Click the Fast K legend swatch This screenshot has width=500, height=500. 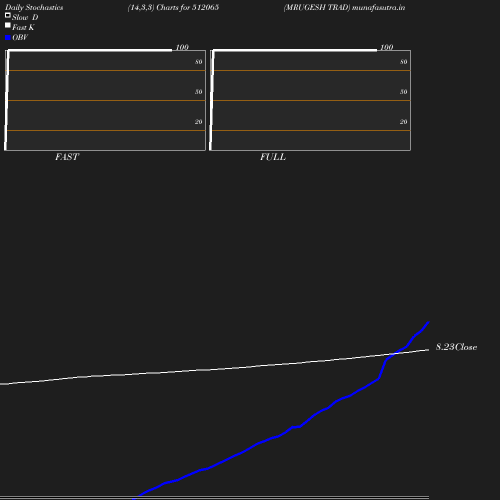pos(8,25)
